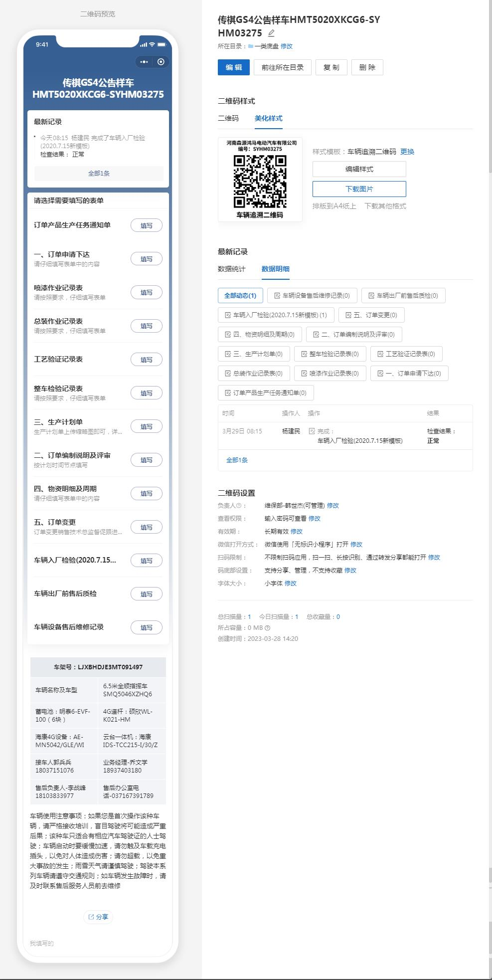492x980 pixels.
Task: Click 填写 for 车辆设备售后维修记录
Action: coord(147,627)
